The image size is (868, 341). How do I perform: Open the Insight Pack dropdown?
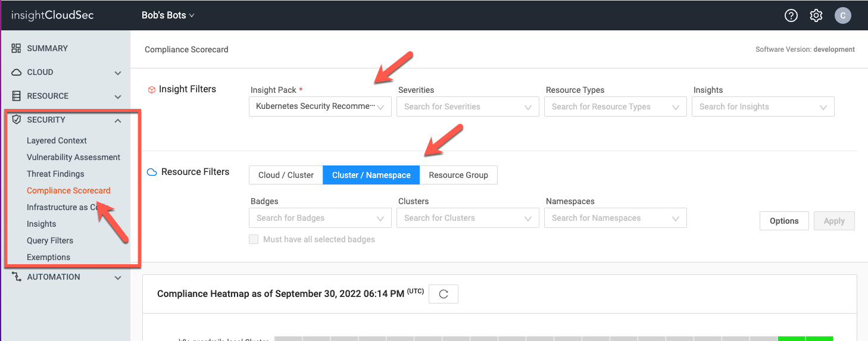click(x=320, y=107)
